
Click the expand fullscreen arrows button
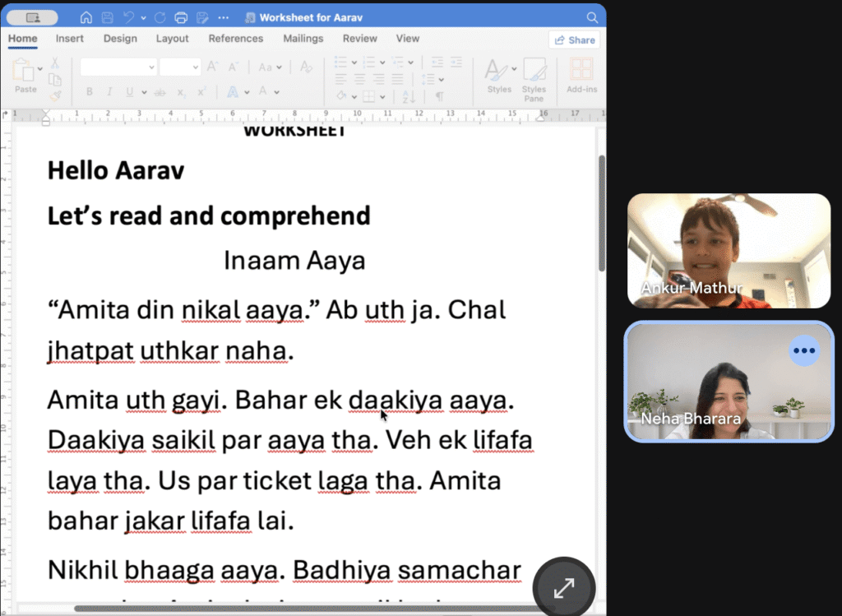(x=564, y=587)
